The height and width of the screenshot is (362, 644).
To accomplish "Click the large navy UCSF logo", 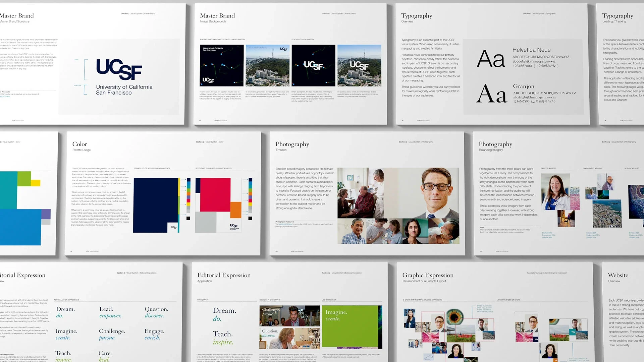I will 119,69.
